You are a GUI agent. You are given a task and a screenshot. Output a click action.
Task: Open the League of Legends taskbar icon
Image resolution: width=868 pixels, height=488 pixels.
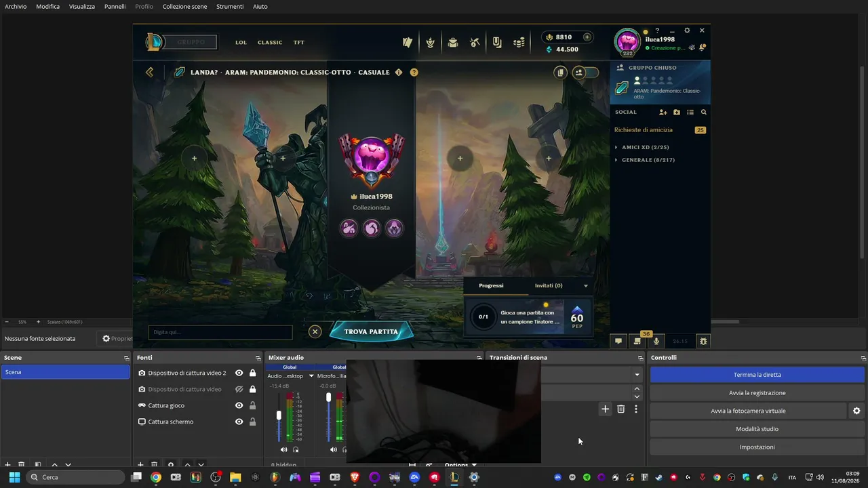(x=454, y=477)
